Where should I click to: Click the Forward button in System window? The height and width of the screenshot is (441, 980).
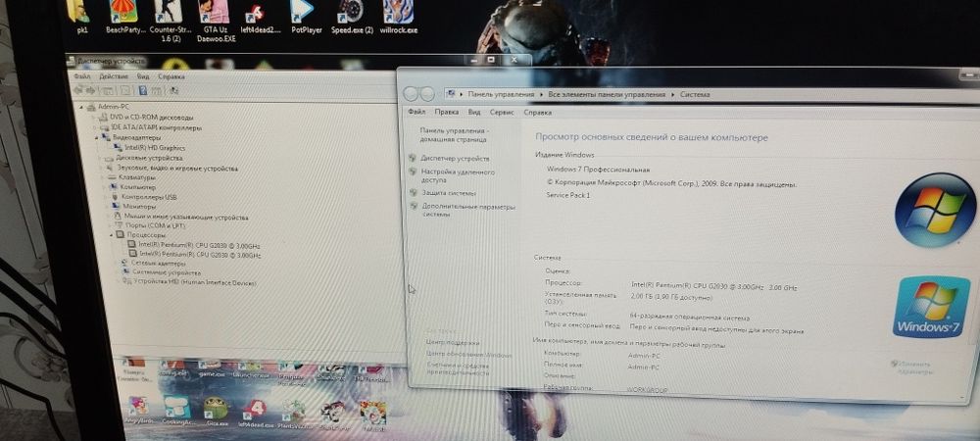427,94
